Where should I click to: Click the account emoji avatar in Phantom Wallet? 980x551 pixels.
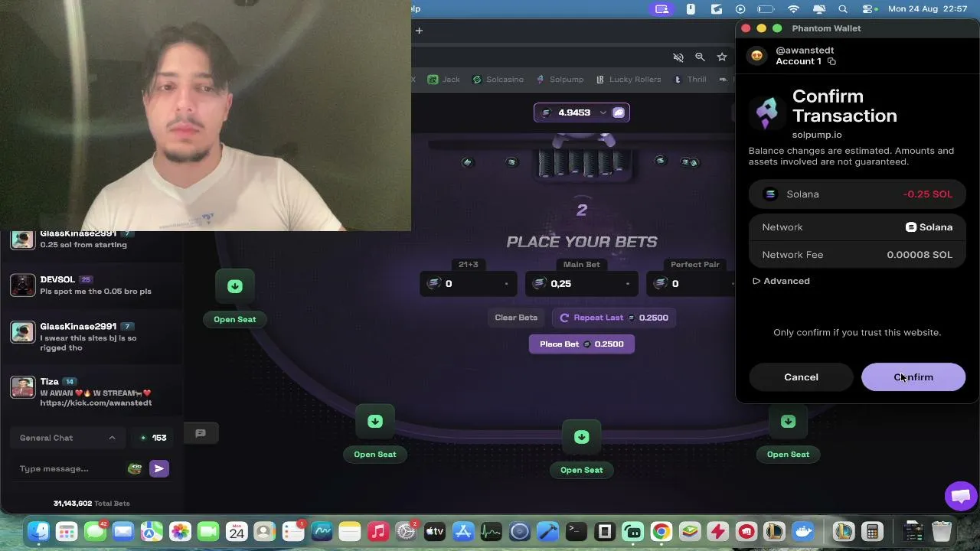(756, 55)
